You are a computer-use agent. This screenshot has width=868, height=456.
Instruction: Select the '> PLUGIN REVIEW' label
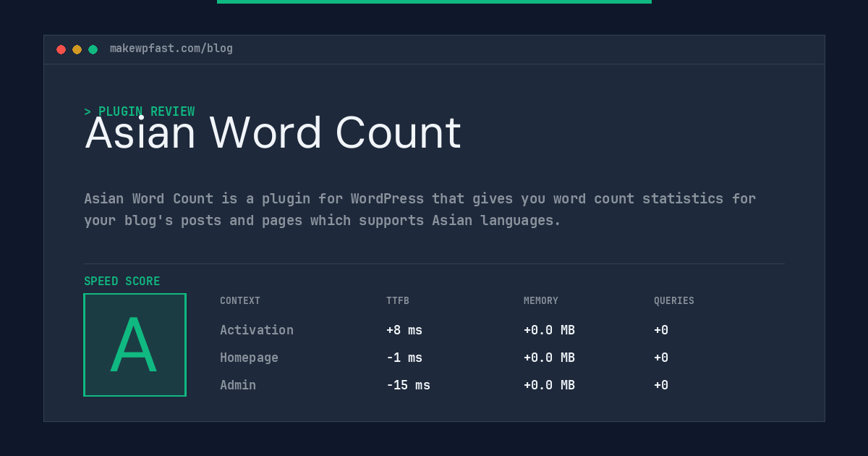pos(140,111)
